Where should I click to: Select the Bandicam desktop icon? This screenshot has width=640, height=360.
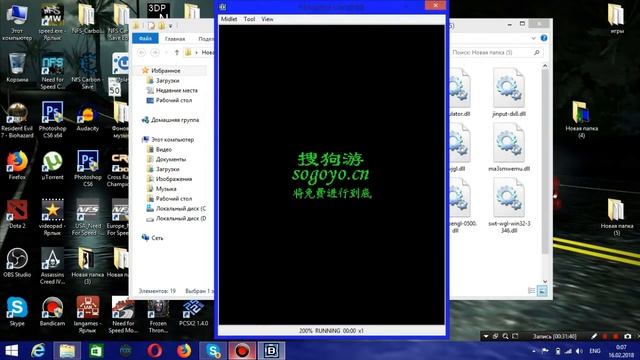[x=52, y=312]
